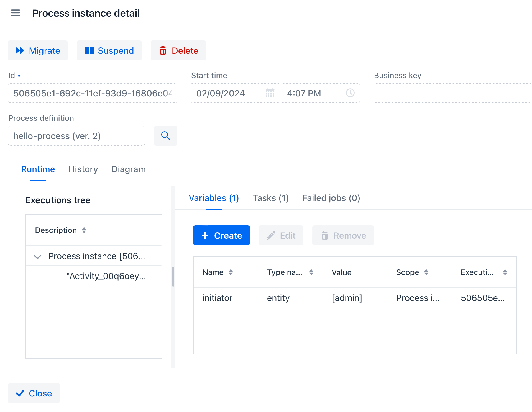Viewport: 532px width, 412px height.
Task: Select the Migrate fast-forward icon
Action: [x=20, y=50]
